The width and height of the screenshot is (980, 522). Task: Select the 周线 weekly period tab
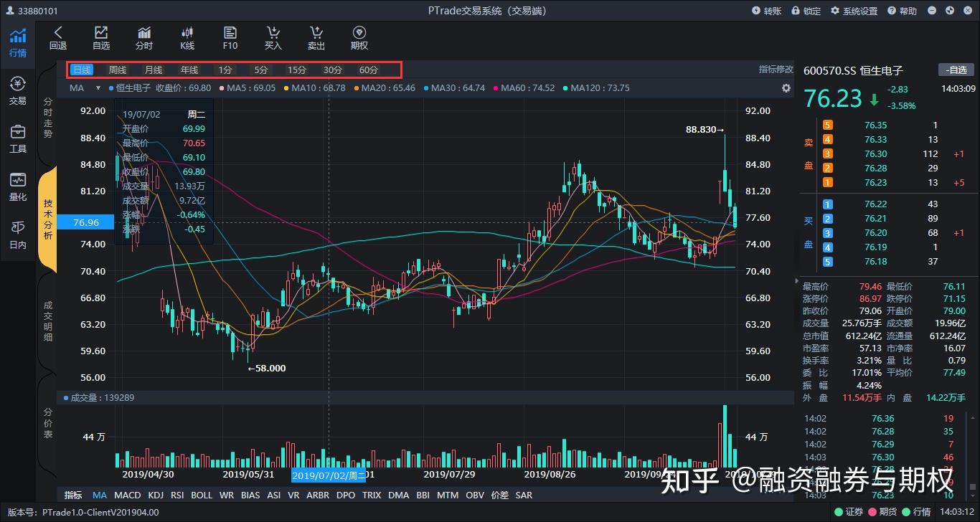point(118,70)
